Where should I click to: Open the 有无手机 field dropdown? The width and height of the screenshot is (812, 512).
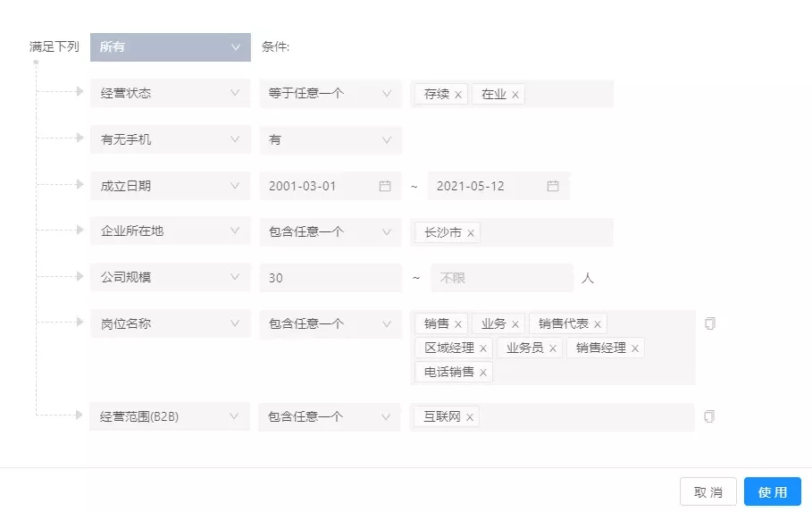(171, 139)
